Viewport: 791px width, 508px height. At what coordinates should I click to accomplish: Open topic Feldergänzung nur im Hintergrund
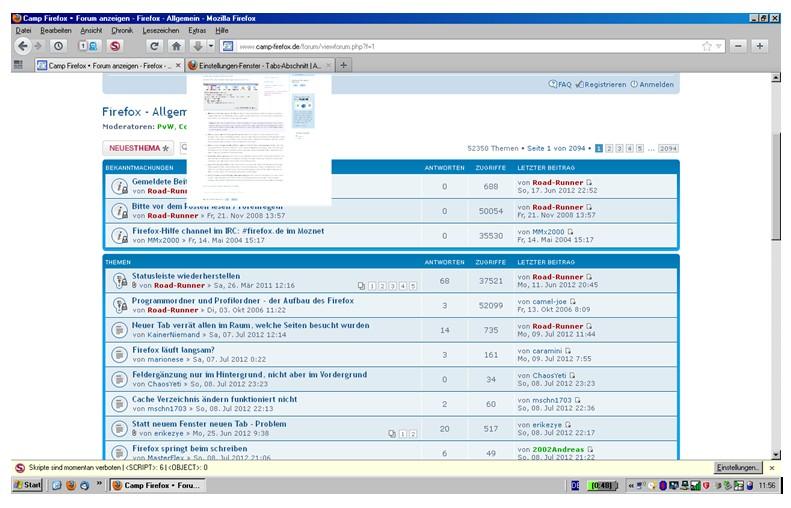(x=249, y=374)
